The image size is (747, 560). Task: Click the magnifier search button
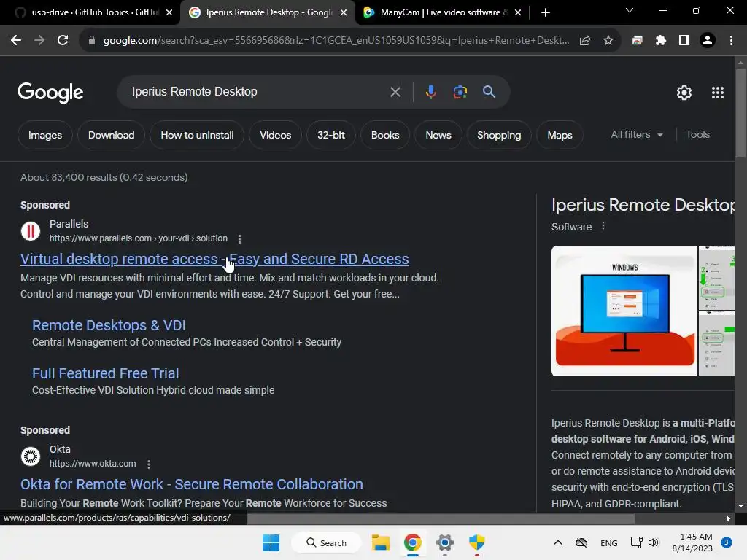[x=489, y=91]
